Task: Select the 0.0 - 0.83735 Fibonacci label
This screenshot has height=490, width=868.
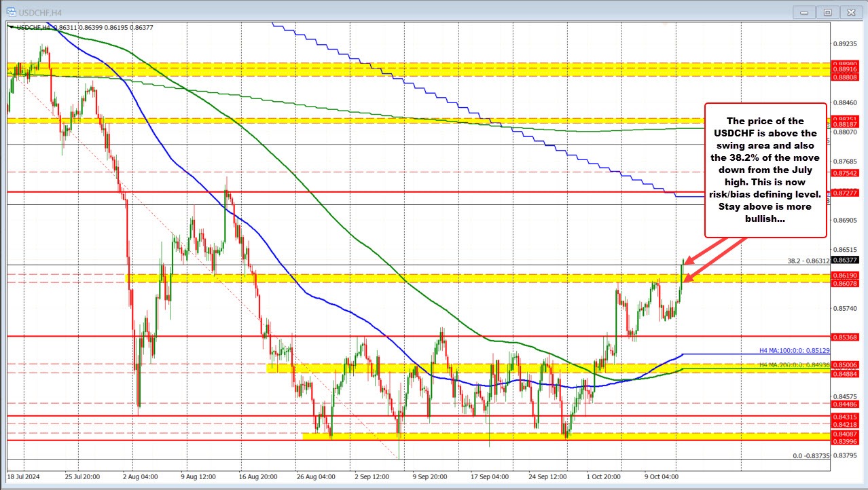Action: point(812,456)
